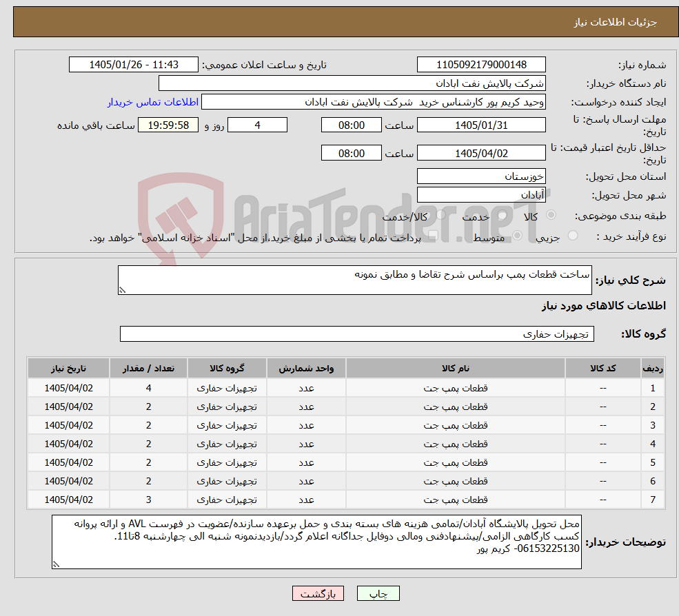Click goods group cell in row 5

[x=227, y=462]
